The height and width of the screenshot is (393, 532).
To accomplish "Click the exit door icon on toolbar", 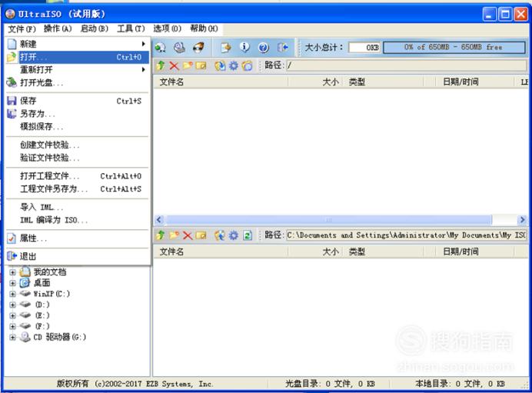I will (x=282, y=47).
